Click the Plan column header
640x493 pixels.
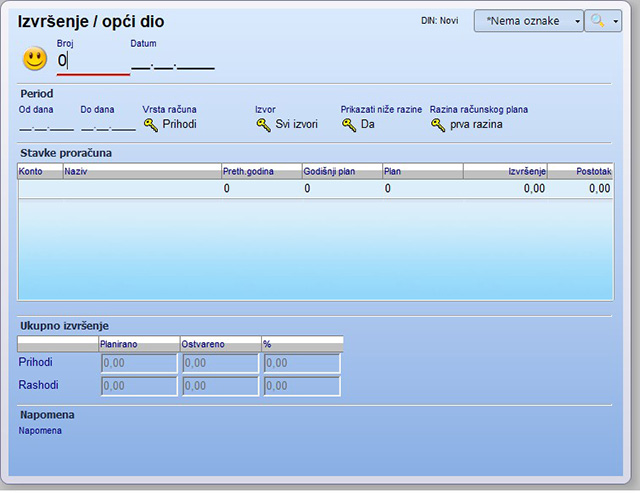pos(423,171)
